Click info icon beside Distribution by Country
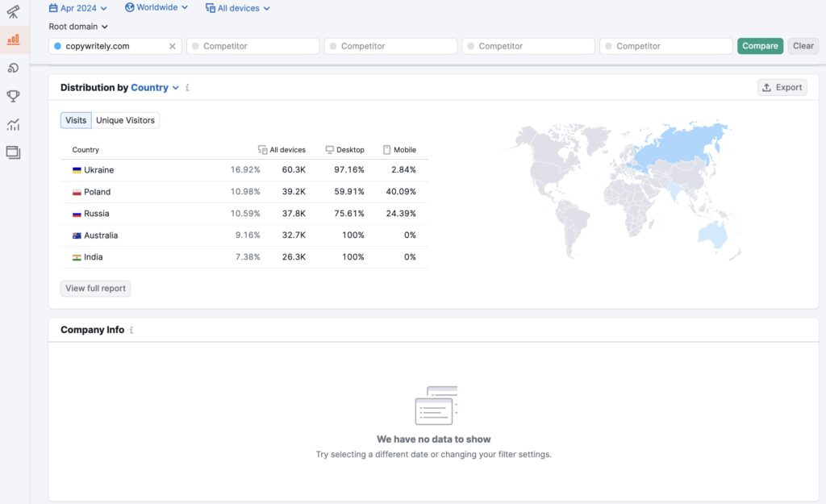The width and height of the screenshot is (826, 504). tap(187, 88)
